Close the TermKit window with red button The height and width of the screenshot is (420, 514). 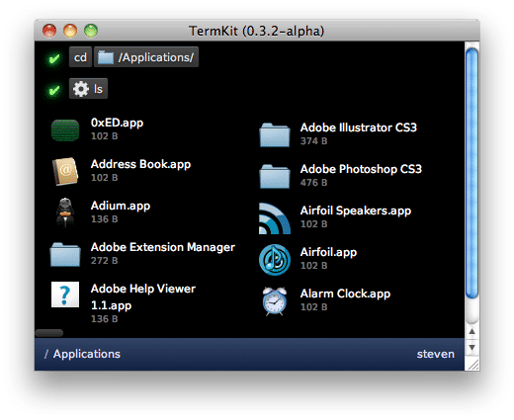[x=49, y=31]
